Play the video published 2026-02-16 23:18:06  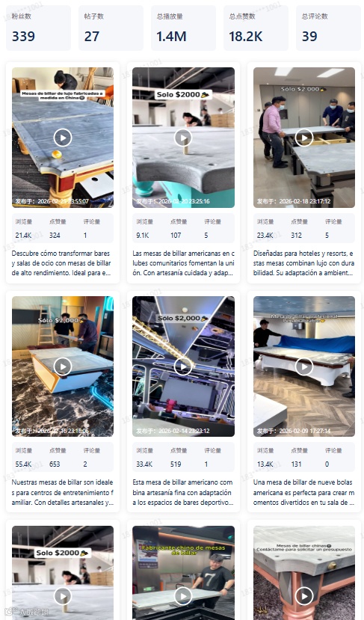pyautogui.click(x=63, y=367)
